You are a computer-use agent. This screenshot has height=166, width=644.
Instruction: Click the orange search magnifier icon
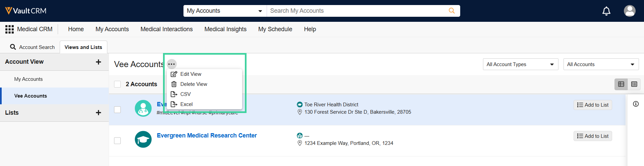(451, 11)
